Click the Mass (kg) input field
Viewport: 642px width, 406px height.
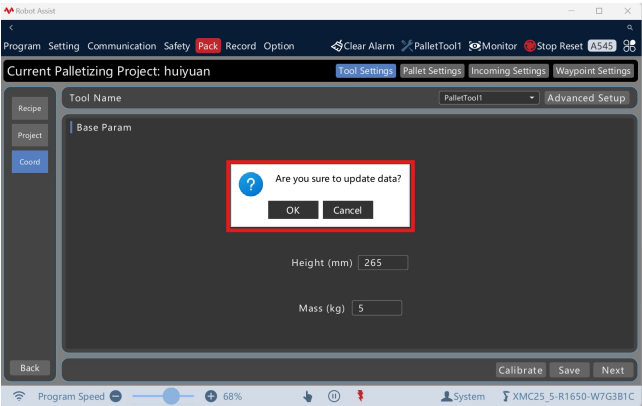coord(377,308)
